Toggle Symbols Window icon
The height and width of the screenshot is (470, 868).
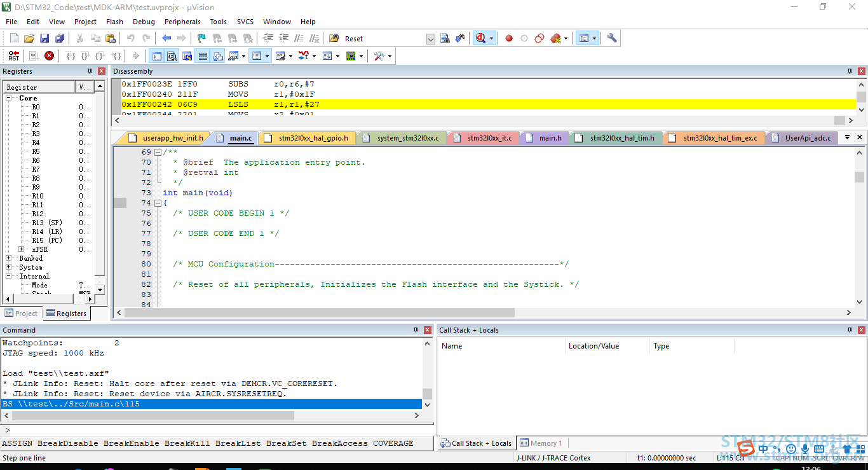(x=187, y=56)
